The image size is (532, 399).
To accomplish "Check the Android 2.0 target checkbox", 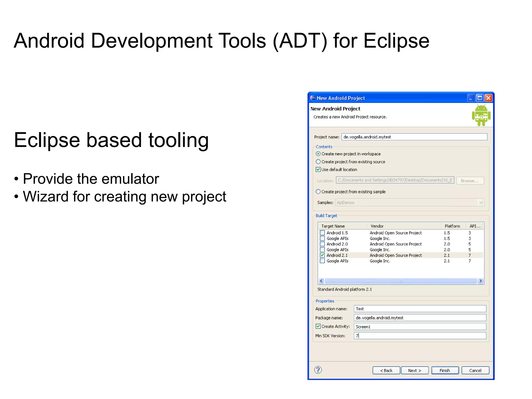I will coord(322,244).
